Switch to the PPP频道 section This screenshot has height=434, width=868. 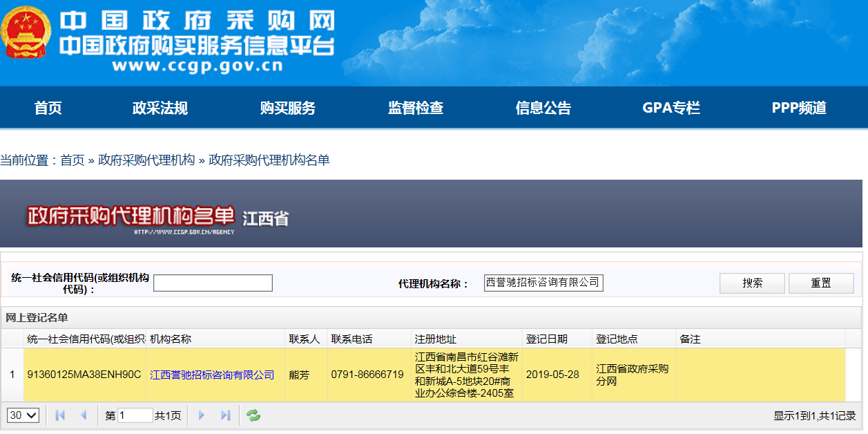pos(799,108)
